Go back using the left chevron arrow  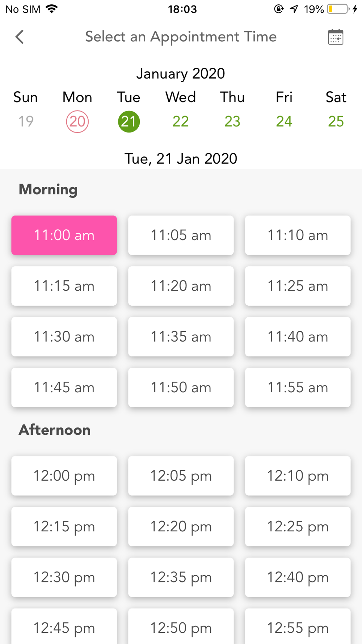pos(20,37)
